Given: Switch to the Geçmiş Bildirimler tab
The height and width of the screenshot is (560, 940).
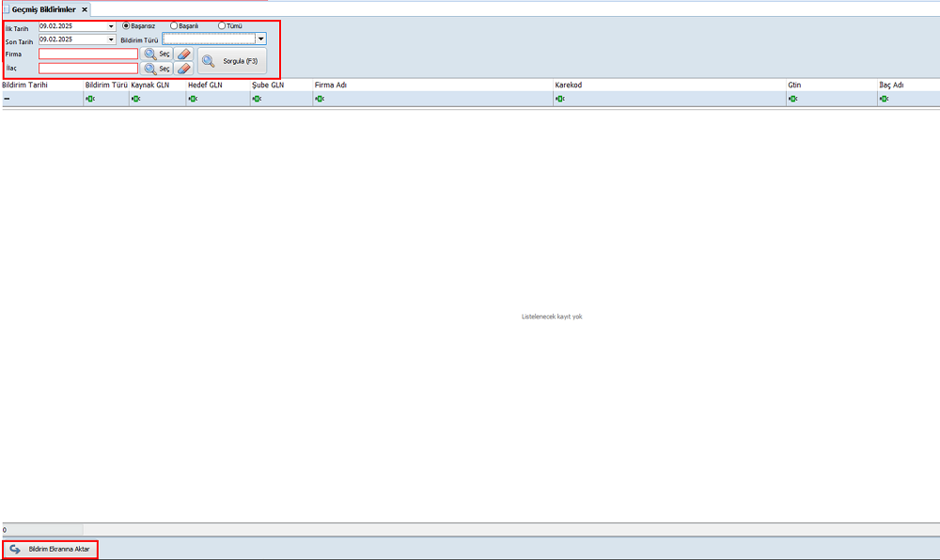Looking at the screenshot, I should tap(43, 9).
